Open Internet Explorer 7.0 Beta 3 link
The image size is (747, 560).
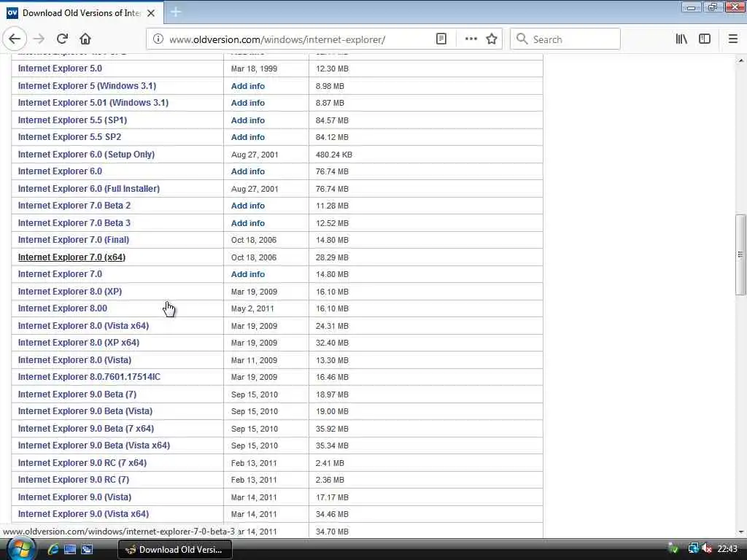point(74,223)
